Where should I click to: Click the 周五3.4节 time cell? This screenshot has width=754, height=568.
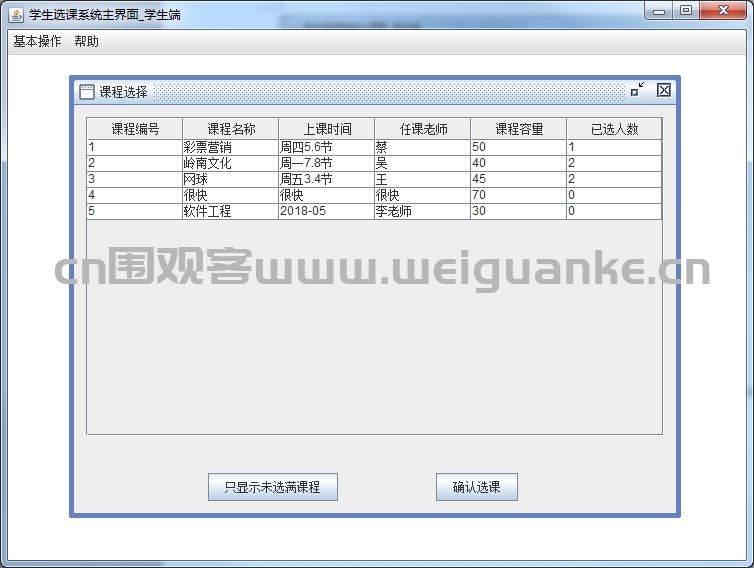[327, 179]
